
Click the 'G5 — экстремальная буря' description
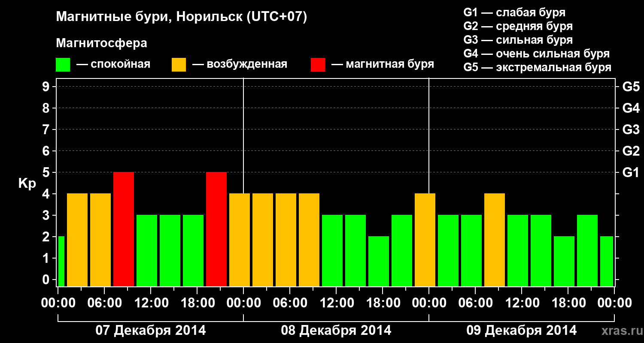coord(537,67)
